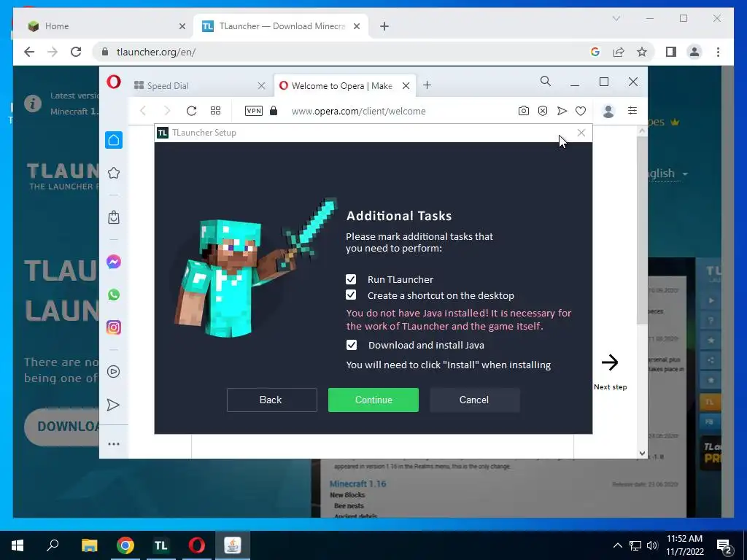The image size is (747, 560).
Task: Open Opera My Flow send icon in address bar
Action: pyautogui.click(x=562, y=111)
